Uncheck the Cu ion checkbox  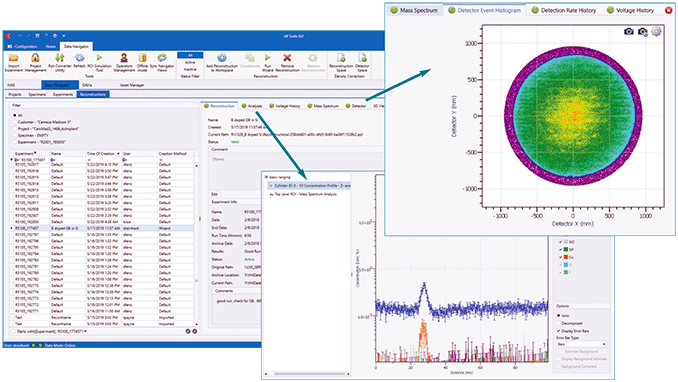click(x=560, y=257)
